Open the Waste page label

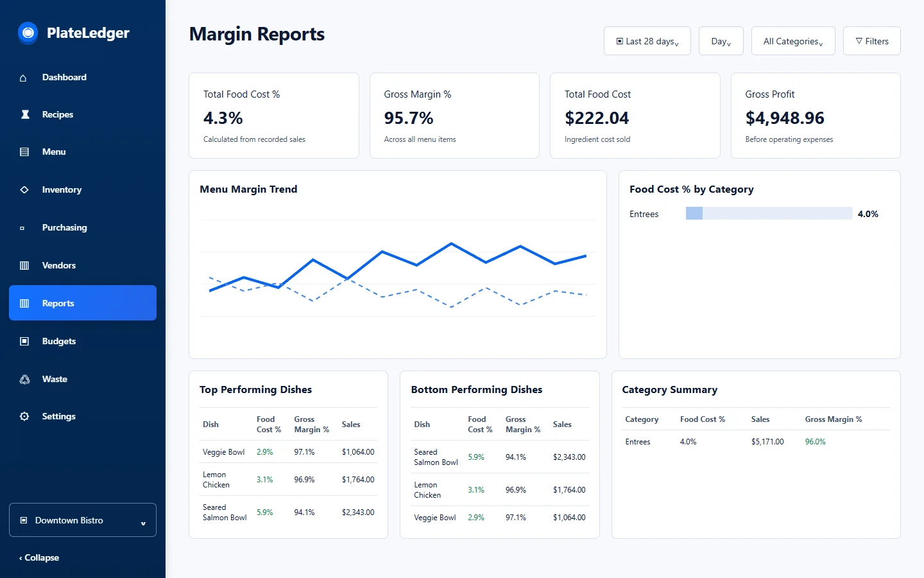(x=55, y=379)
